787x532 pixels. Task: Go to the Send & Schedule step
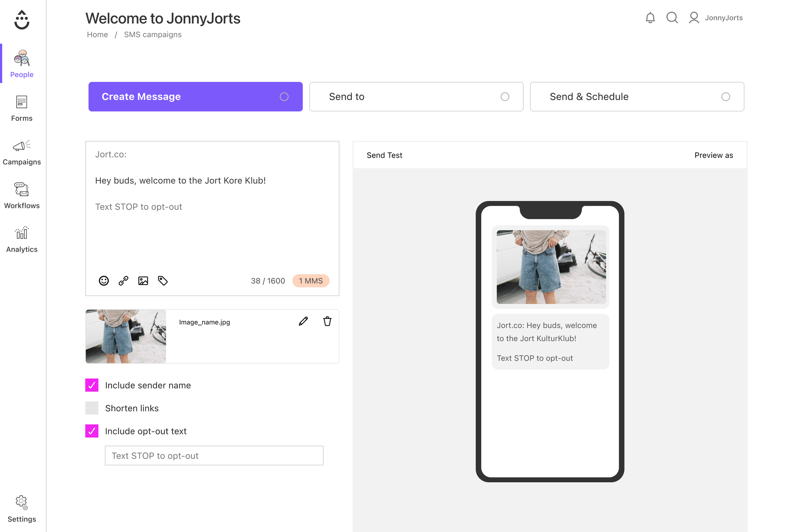coord(637,97)
